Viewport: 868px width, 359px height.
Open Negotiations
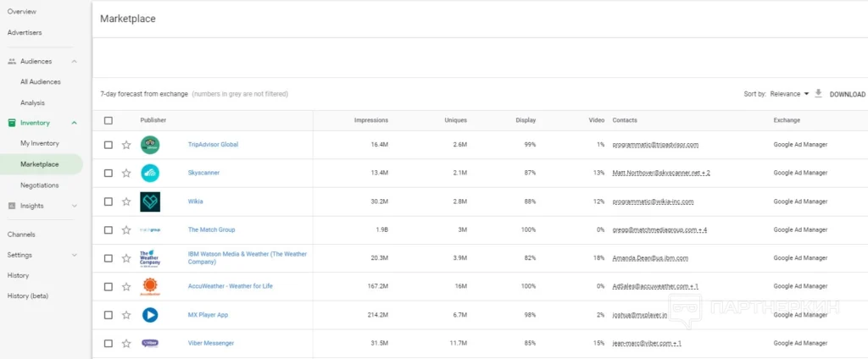[x=39, y=185]
